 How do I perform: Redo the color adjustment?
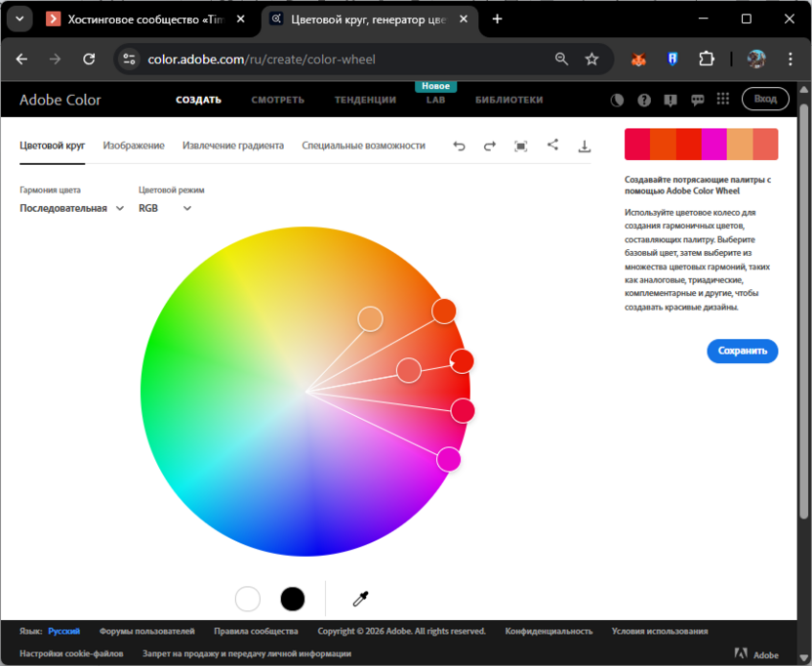(489, 145)
